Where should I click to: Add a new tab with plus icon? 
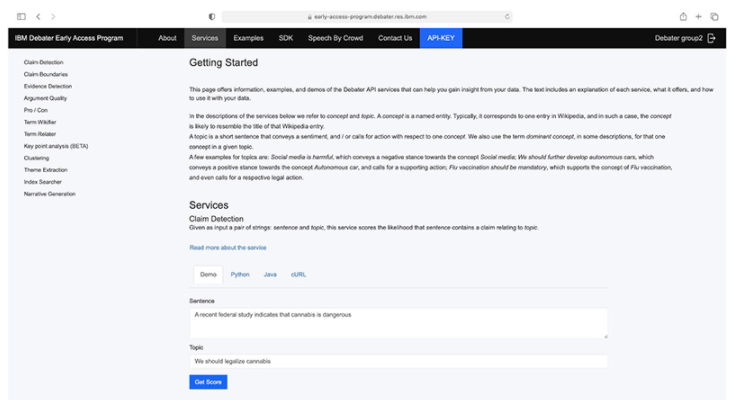click(x=698, y=17)
